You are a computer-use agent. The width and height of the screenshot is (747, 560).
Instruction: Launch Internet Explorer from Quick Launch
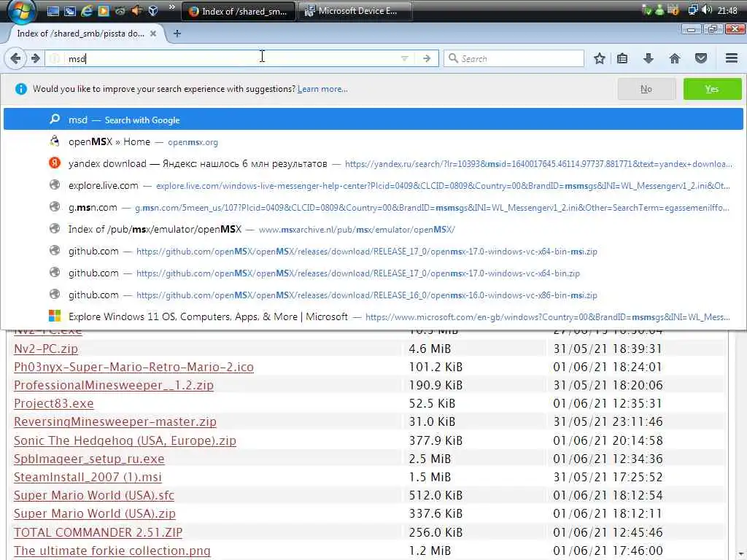(87, 11)
